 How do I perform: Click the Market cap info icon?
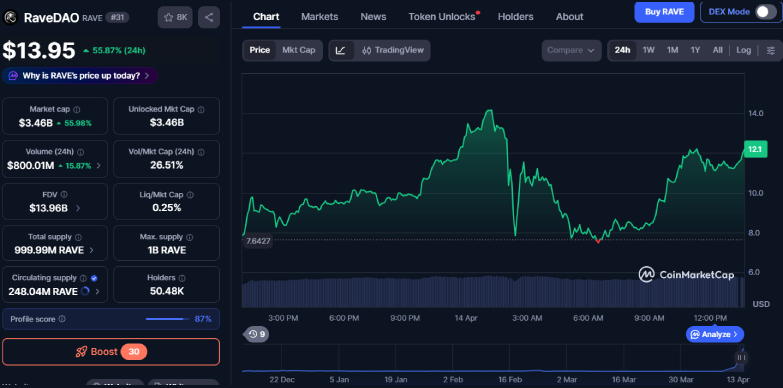pyautogui.click(x=76, y=109)
